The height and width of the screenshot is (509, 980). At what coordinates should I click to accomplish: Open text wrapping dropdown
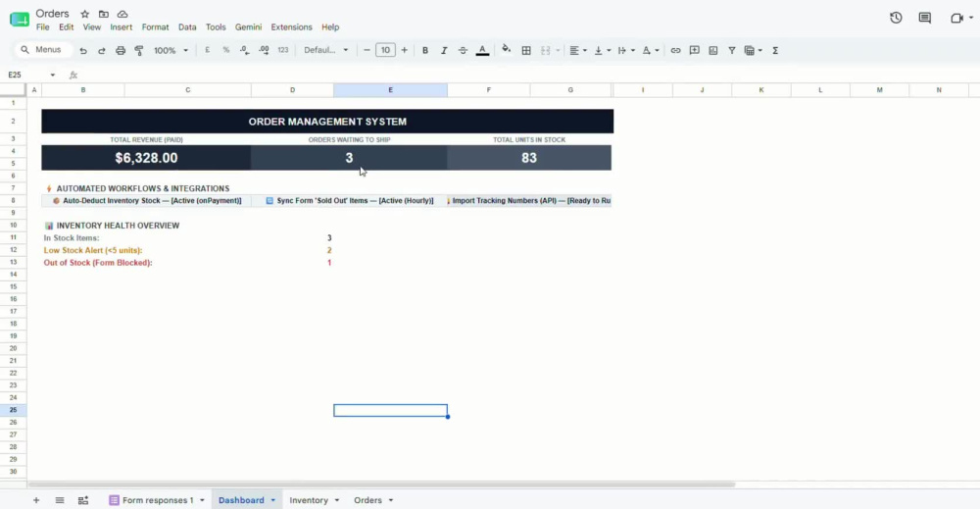click(x=625, y=50)
